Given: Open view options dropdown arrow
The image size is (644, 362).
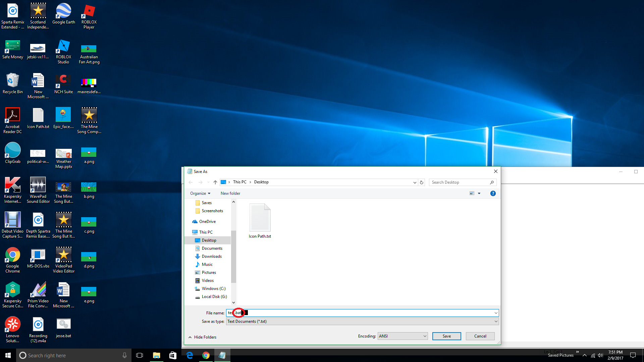Looking at the screenshot, I should [479, 193].
